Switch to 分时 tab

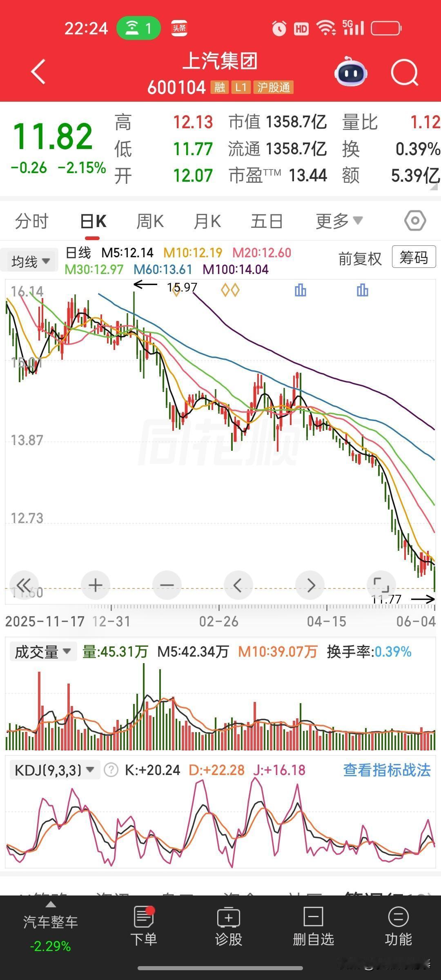pos(31,221)
